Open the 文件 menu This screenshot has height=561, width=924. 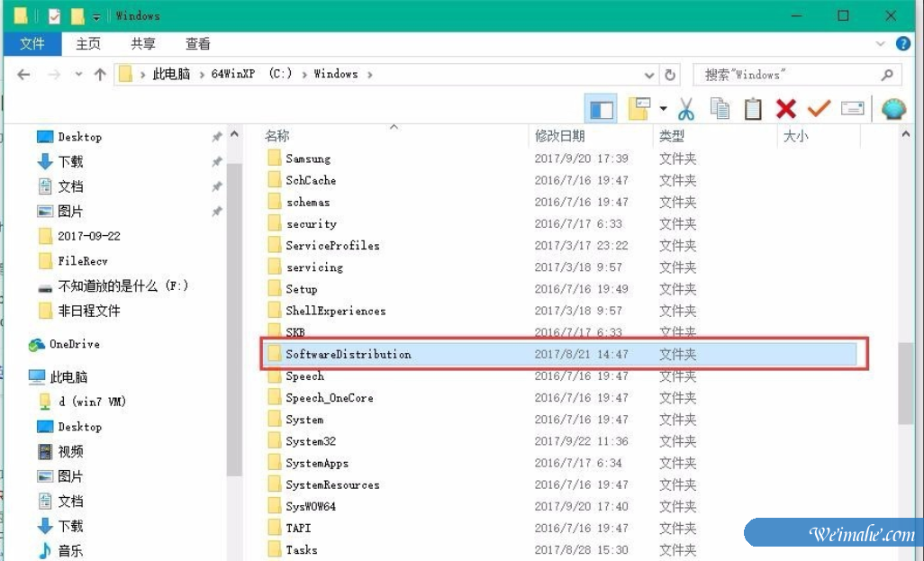pos(32,43)
